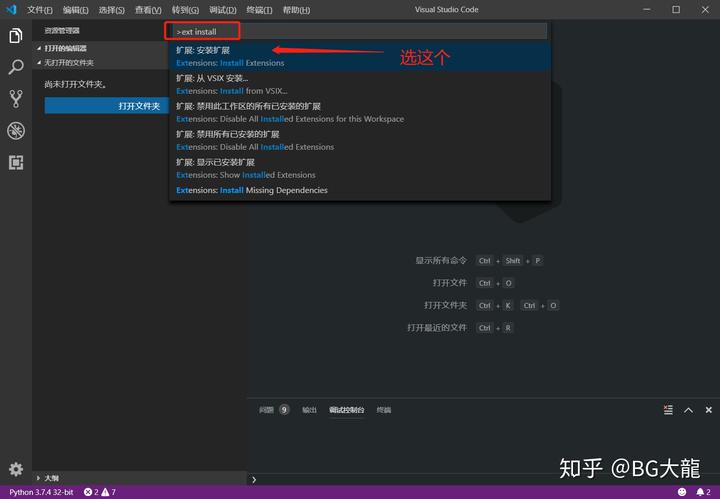Click the 打开最近的文件 Ctrl+R hint
This screenshot has width=720, height=499.
(x=461, y=328)
